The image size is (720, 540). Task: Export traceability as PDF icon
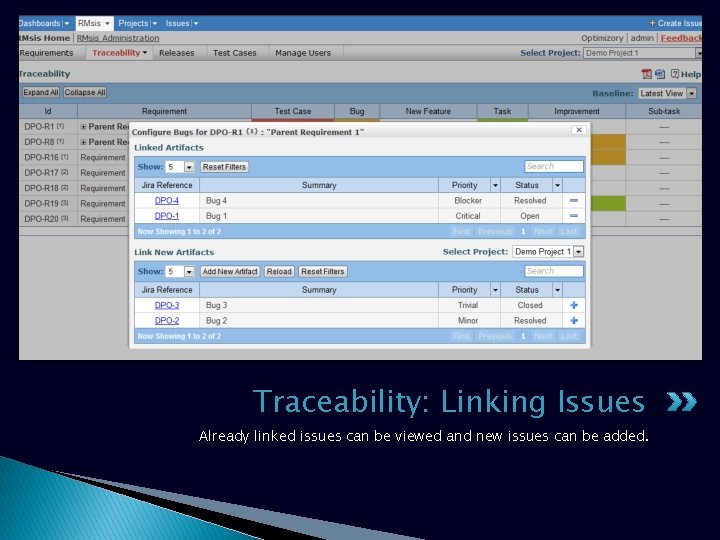tap(647, 74)
